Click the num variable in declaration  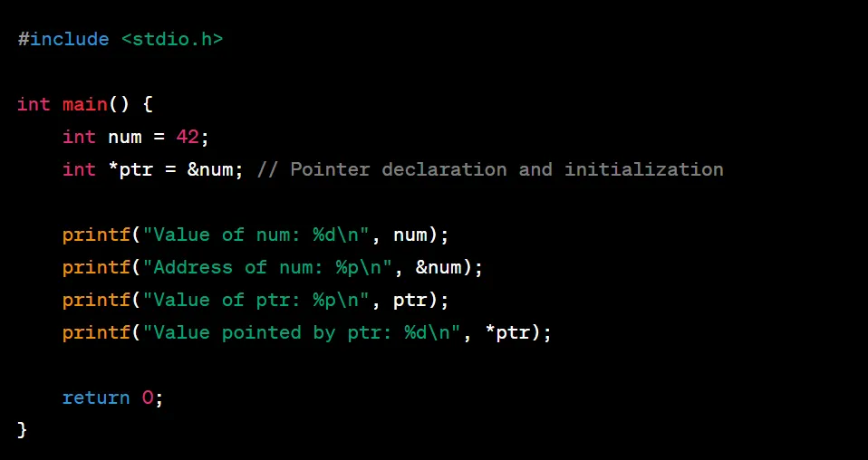coord(125,137)
